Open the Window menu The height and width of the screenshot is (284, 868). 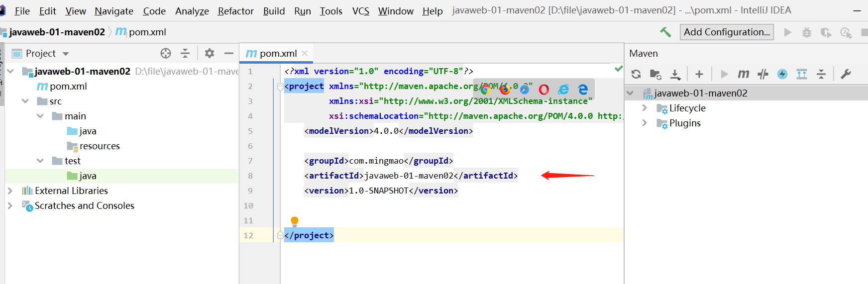[396, 11]
